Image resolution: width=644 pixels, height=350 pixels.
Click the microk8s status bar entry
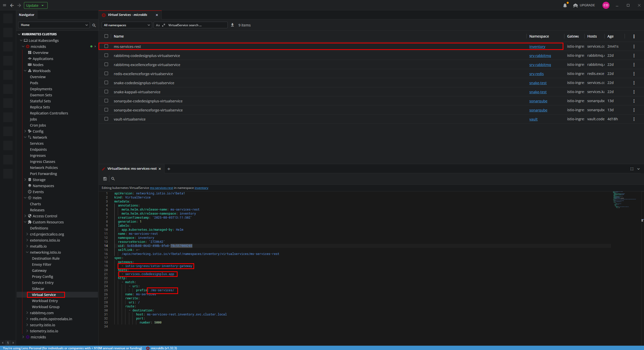pyautogui.click(x=161, y=348)
